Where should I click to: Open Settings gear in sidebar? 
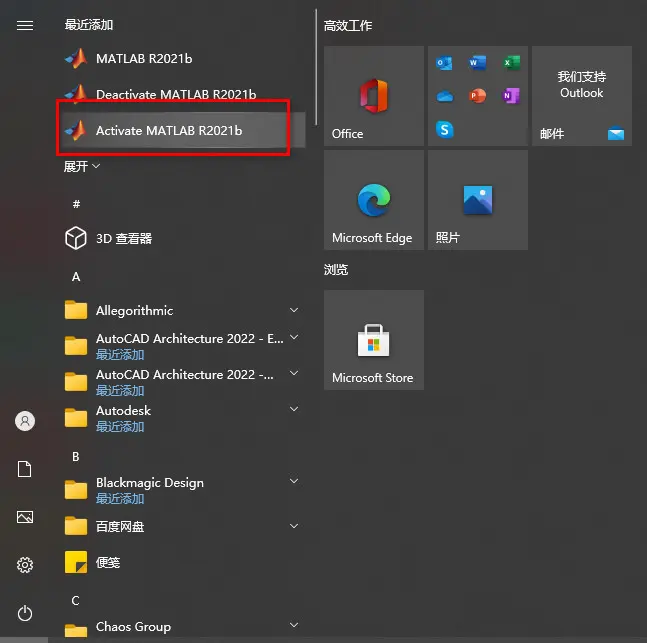tap(25, 565)
